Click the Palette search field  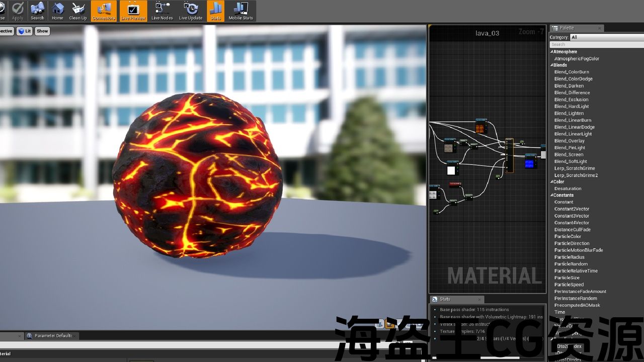coord(596,44)
